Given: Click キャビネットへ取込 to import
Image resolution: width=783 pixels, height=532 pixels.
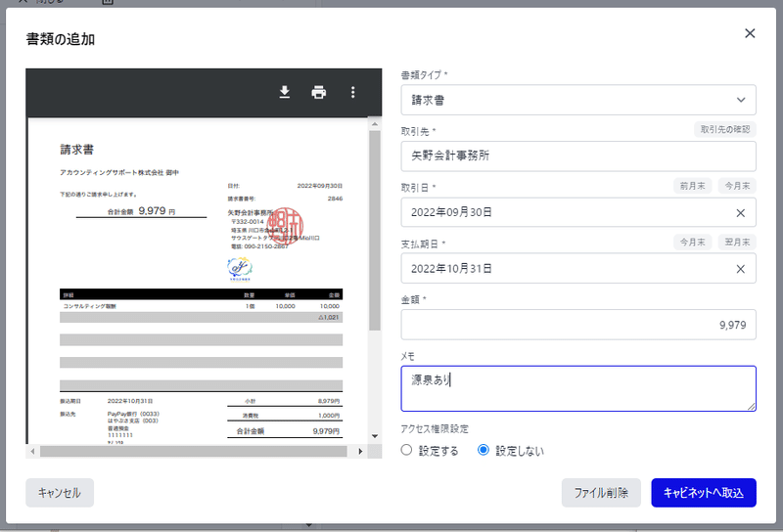Looking at the screenshot, I should 704,493.
